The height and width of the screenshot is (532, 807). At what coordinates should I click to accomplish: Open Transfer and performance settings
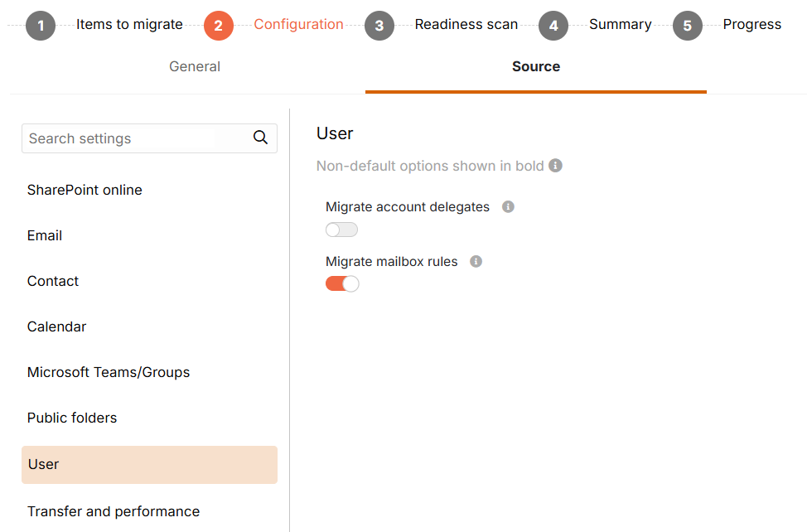[x=114, y=511]
